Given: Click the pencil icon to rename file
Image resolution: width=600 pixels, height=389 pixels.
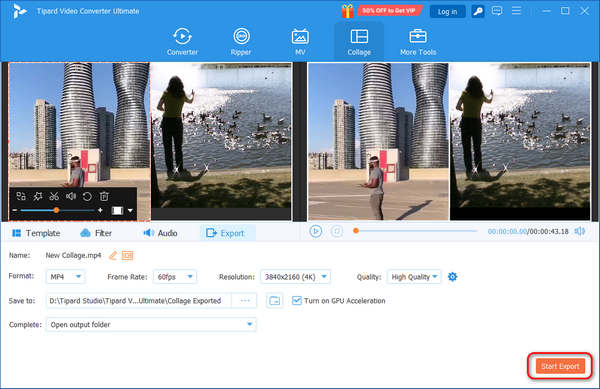Looking at the screenshot, I should tap(112, 255).
